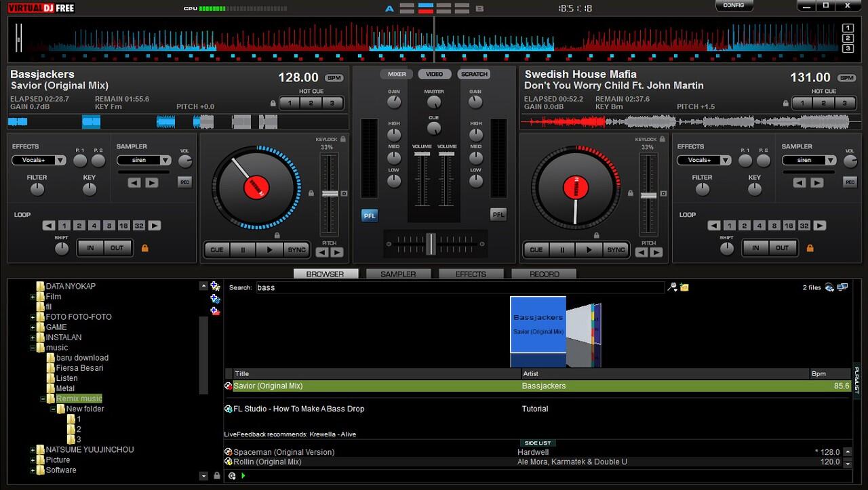Open the CONFIG settings button

(734, 5)
